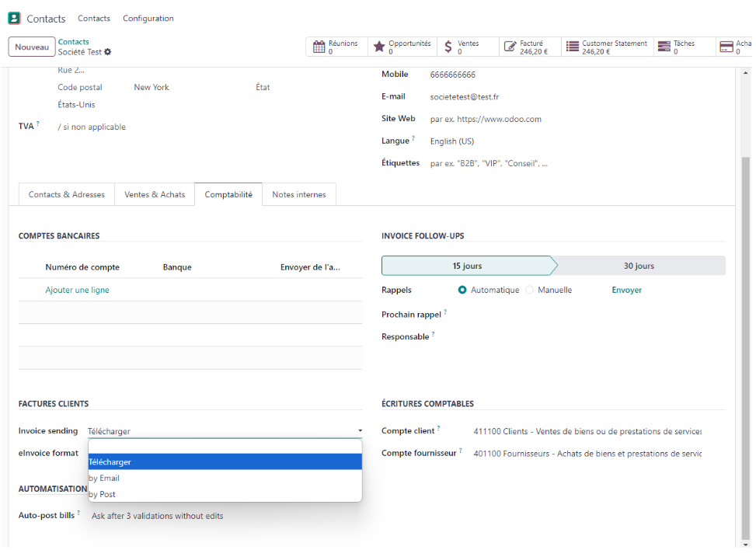The height and width of the screenshot is (557, 756).
Task: Click the TVA help question mark
Action: pyautogui.click(x=37, y=124)
